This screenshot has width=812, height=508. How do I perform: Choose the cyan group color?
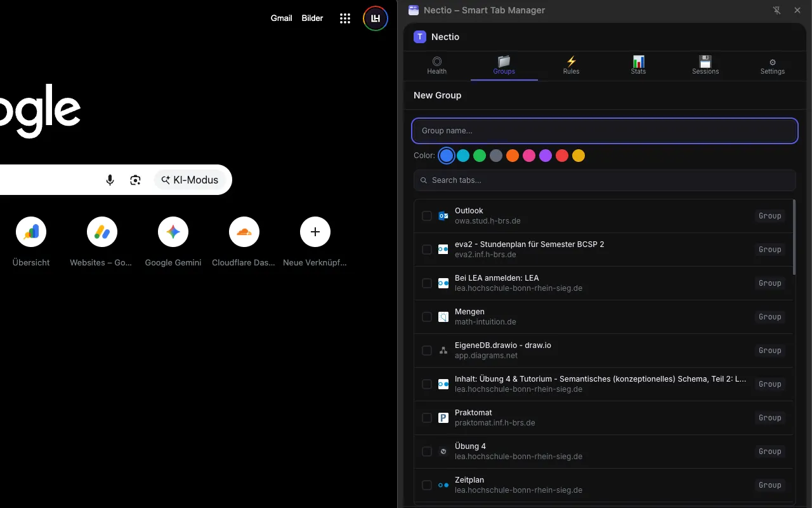pyautogui.click(x=463, y=156)
